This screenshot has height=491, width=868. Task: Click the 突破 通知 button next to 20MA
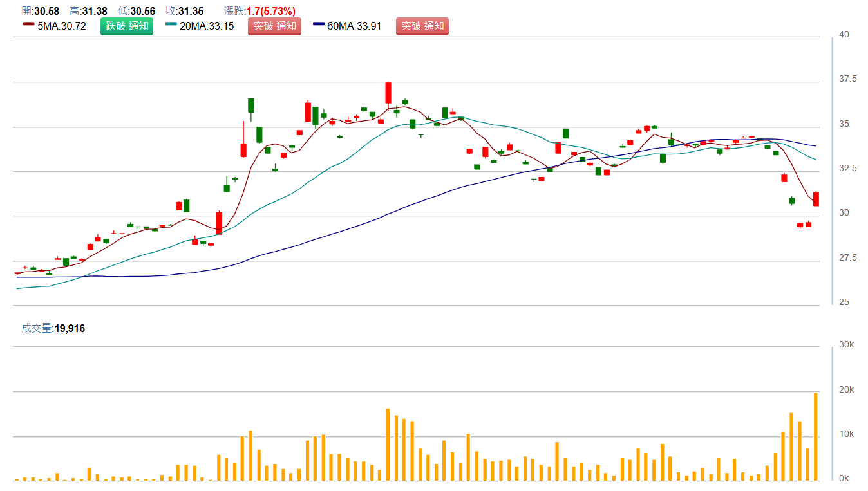(274, 26)
